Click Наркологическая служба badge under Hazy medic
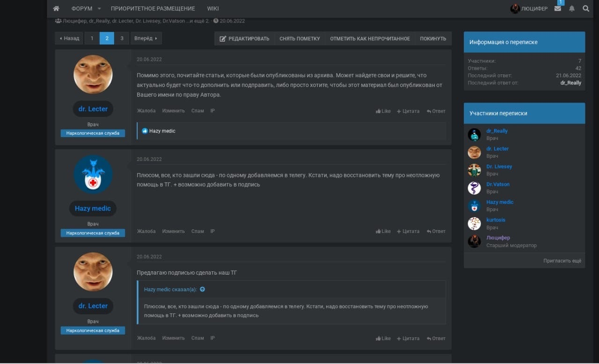Screen dimensions: 599x364 [x=93, y=233]
